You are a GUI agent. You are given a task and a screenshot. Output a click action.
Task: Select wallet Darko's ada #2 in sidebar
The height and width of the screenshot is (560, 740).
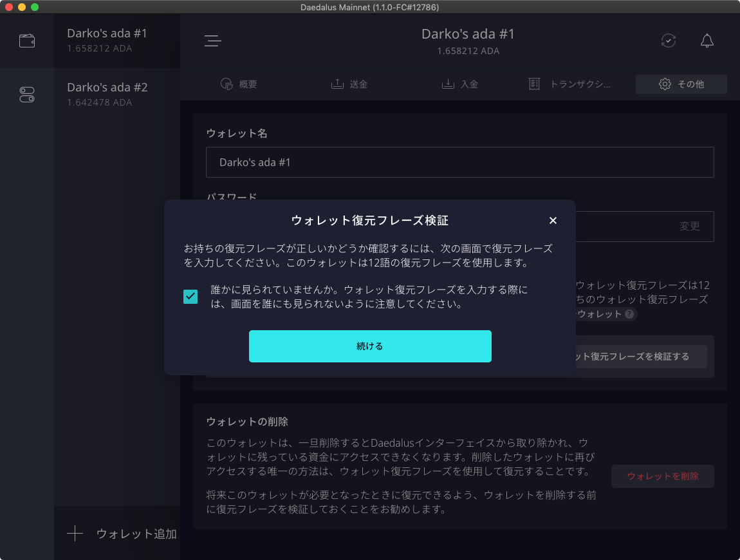click(117, 95)
